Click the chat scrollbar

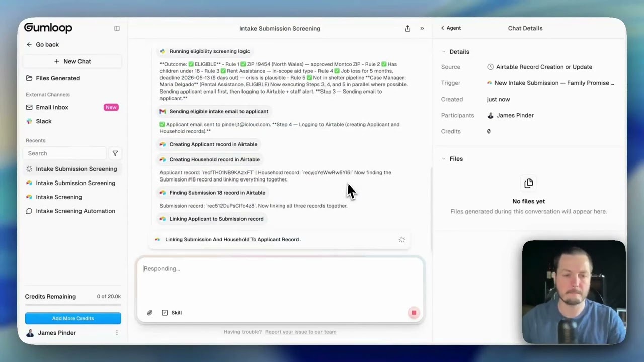click(x=431, y=209)
